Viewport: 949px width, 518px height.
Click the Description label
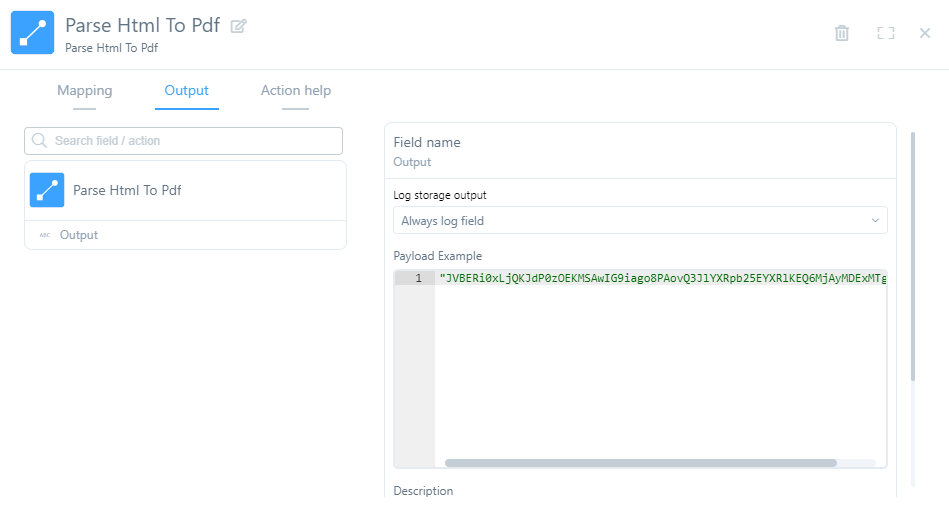tap(423, 491)
